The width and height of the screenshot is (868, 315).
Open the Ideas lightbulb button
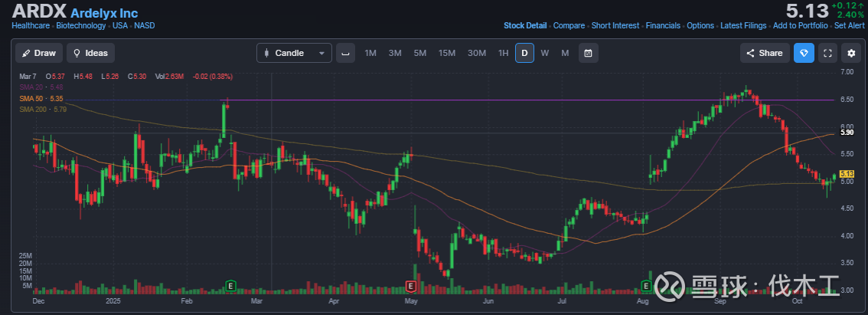[90, 53]
